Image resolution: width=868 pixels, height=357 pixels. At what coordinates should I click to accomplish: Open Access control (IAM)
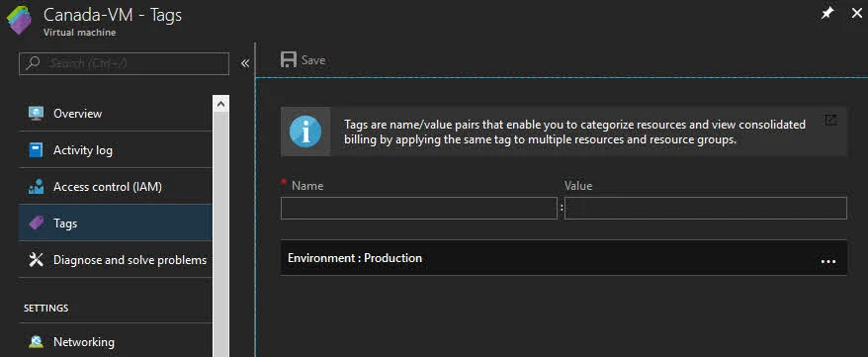pos(116,187)
